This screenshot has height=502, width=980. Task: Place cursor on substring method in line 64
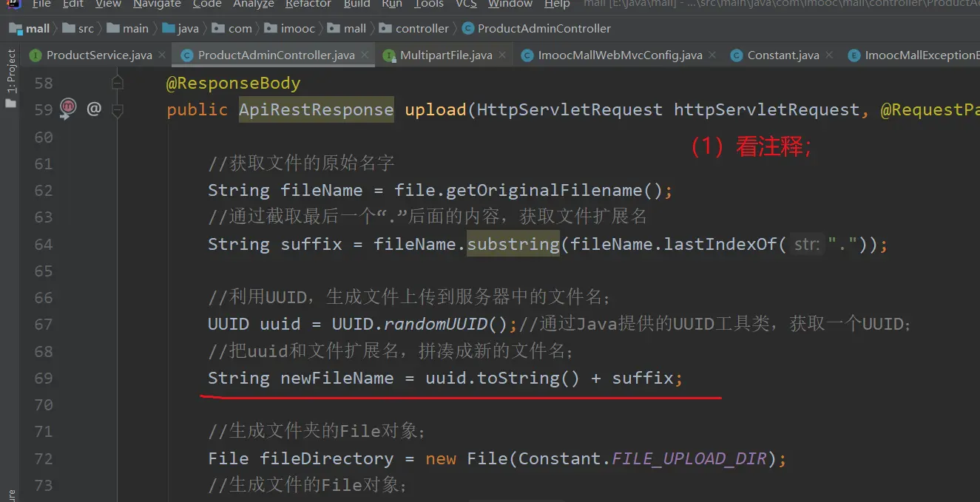tap(513, 244)
